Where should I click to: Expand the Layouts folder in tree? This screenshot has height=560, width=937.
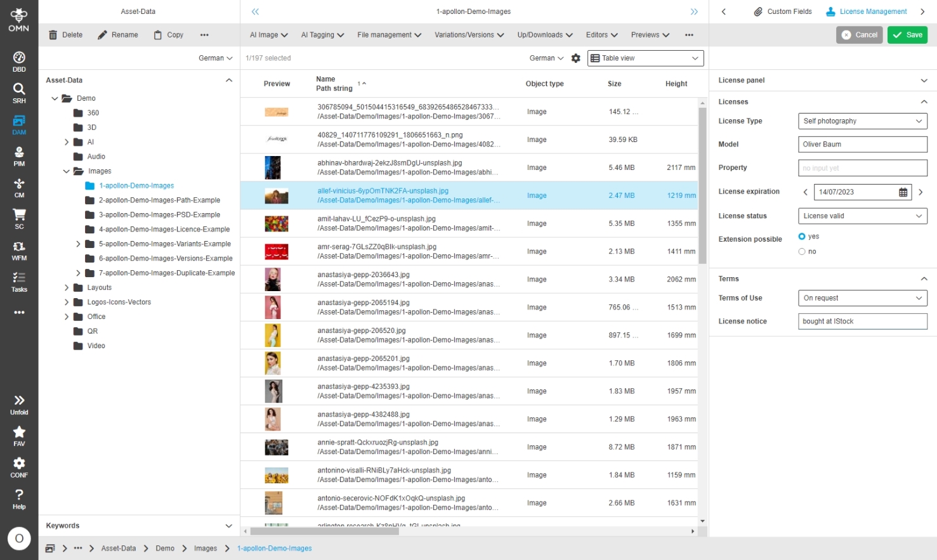(67, 288)
